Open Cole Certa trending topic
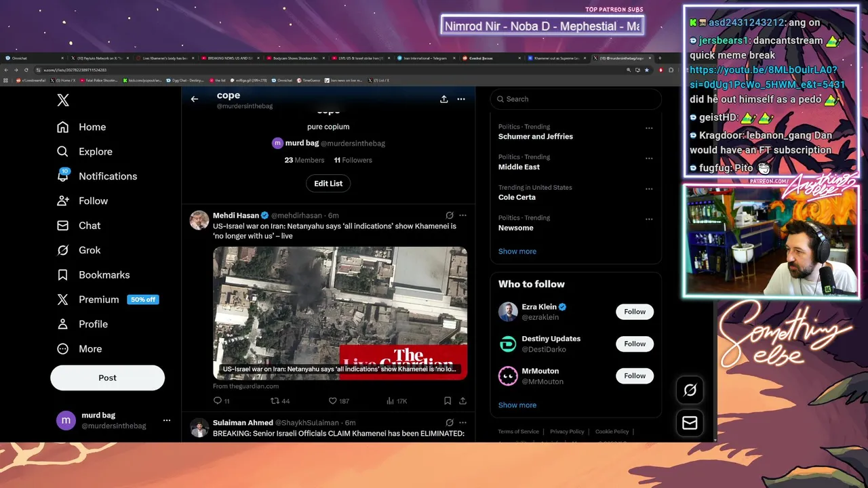 pyautogui.click(x=517, y=197)
